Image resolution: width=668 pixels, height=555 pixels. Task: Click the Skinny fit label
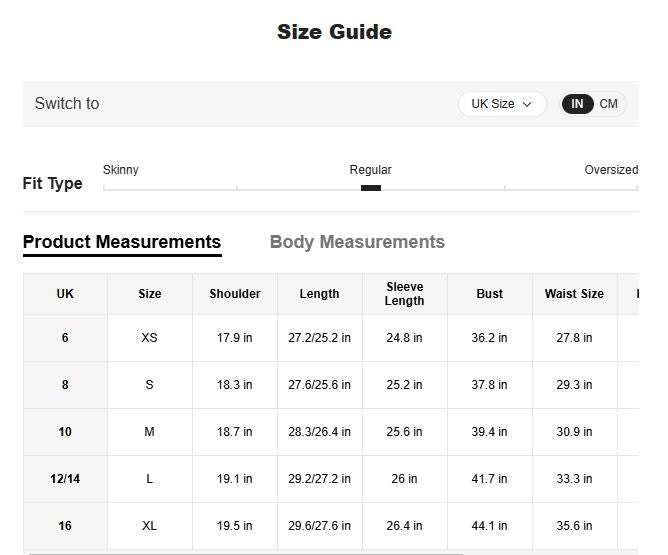pyautogui.click(x=121, y=170)
